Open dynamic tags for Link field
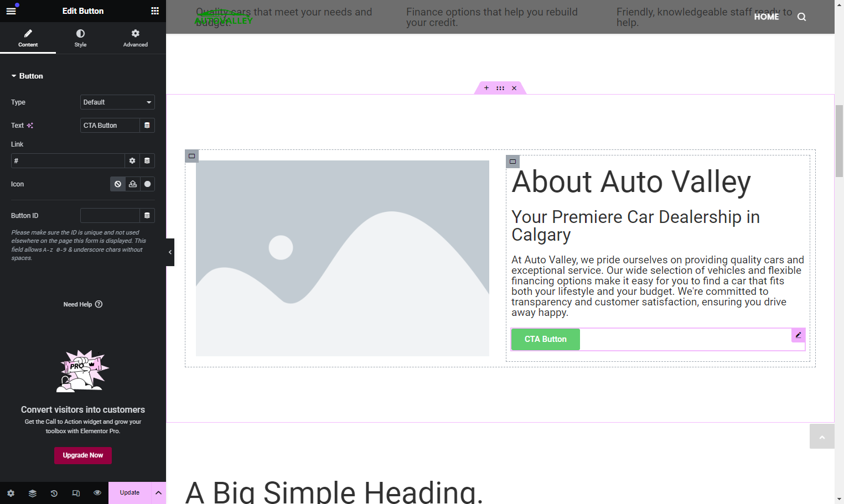Viewport: 844px width, 504px height. (x=147, y=161)
